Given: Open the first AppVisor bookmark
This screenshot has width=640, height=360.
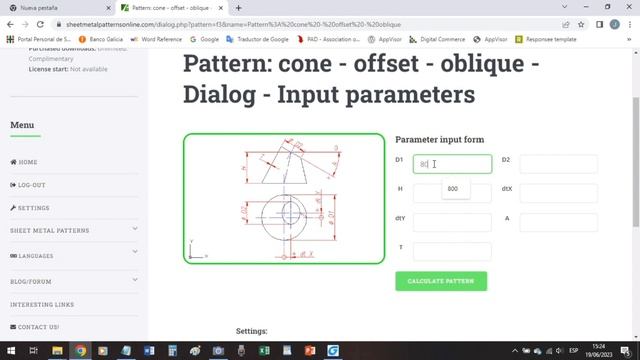Looking at the screenshot, I should pos(385,39).
